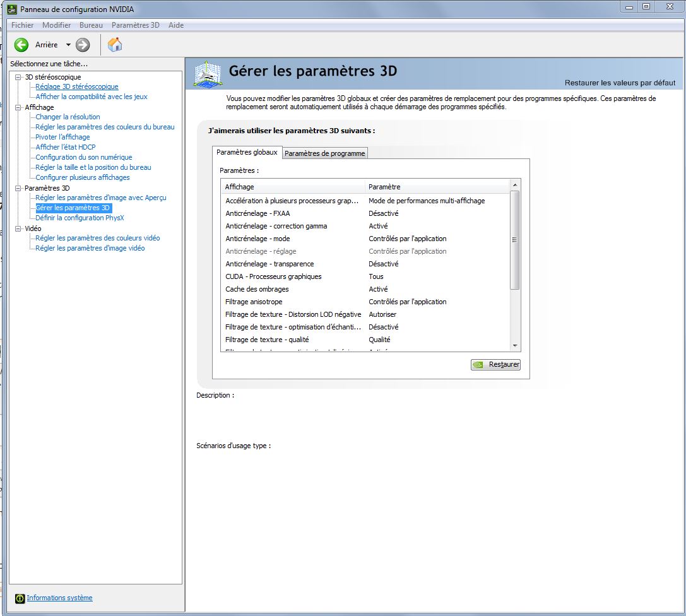Open Définir la configuration PhysX

[80, 218]
